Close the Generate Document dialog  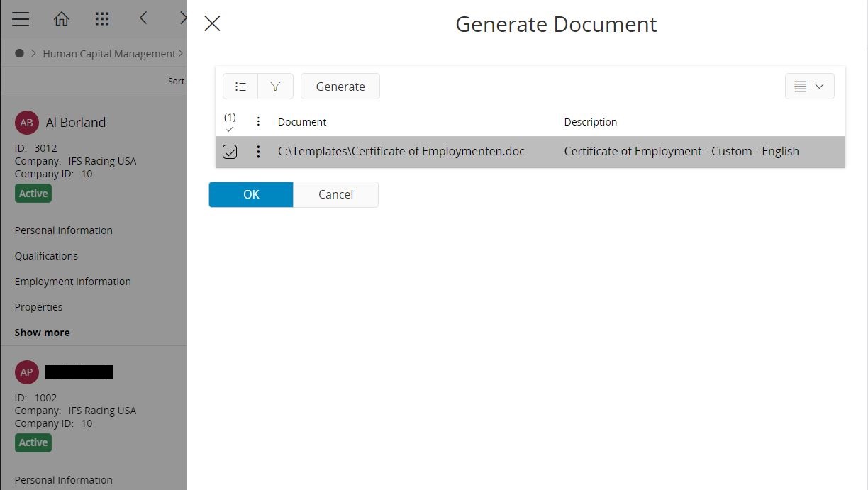[212, 24]
